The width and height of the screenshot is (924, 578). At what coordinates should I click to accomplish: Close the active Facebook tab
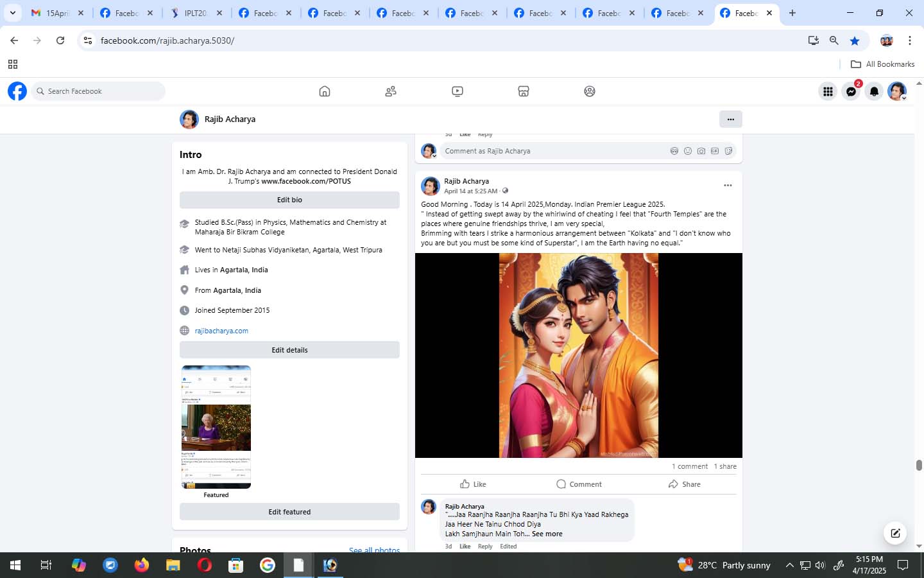pos(769,13)
